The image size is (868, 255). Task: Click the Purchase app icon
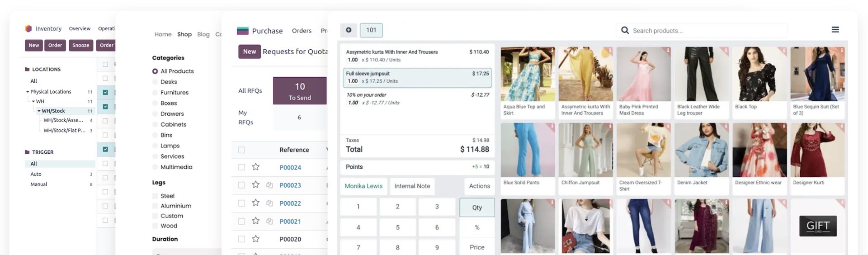click(243, 31)
